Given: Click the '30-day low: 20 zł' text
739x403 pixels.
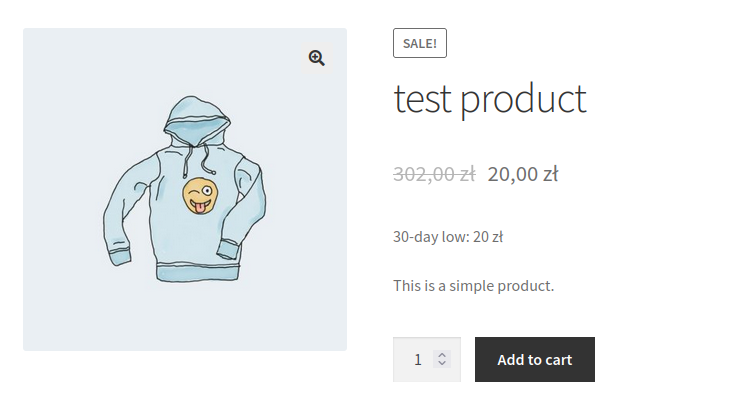Looking at the screenshot, I should coord(448,237).
